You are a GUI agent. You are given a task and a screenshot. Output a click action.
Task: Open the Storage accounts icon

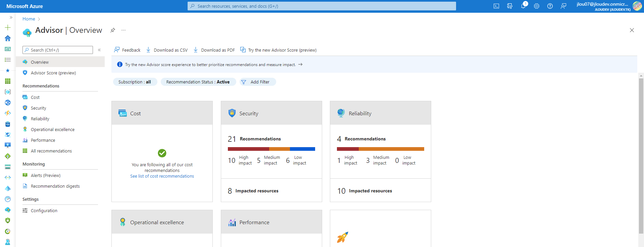coord(8,167)
